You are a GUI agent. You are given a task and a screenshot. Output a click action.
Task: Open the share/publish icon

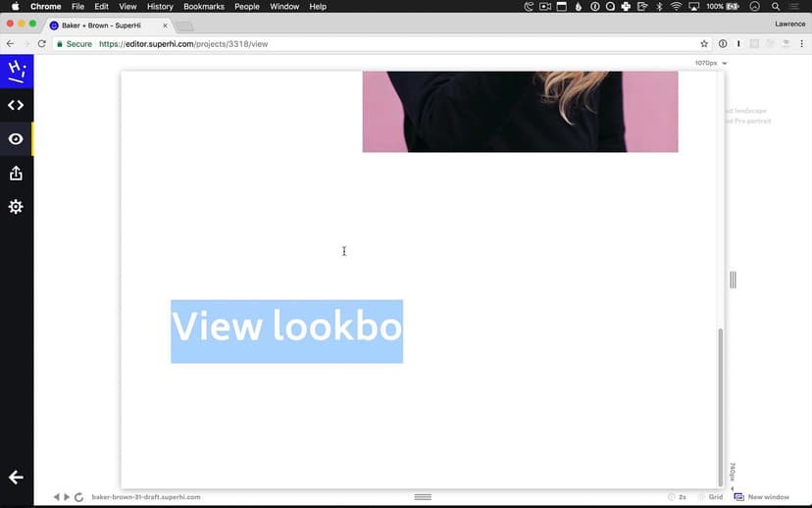pos(16,174)
